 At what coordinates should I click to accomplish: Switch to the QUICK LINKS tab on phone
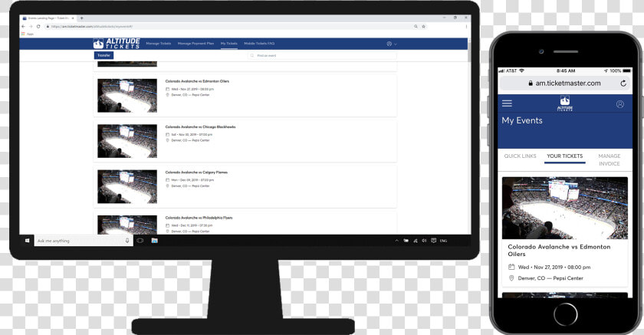[520, 156]
